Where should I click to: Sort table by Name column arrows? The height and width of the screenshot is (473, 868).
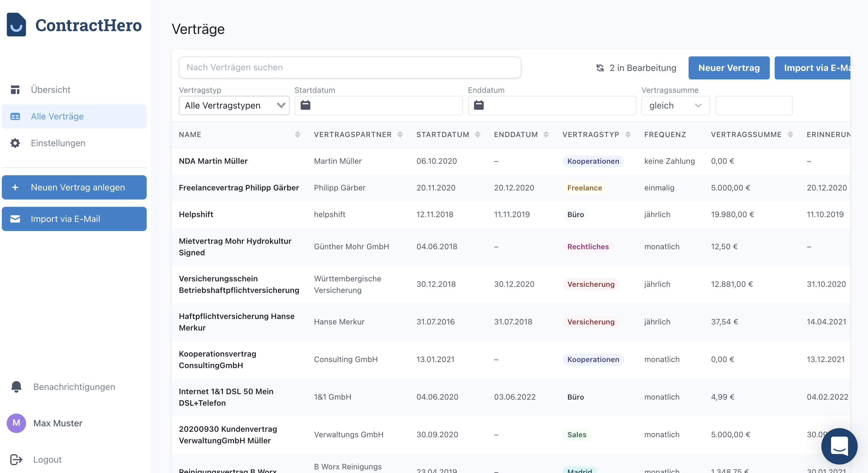pos(297,135)
